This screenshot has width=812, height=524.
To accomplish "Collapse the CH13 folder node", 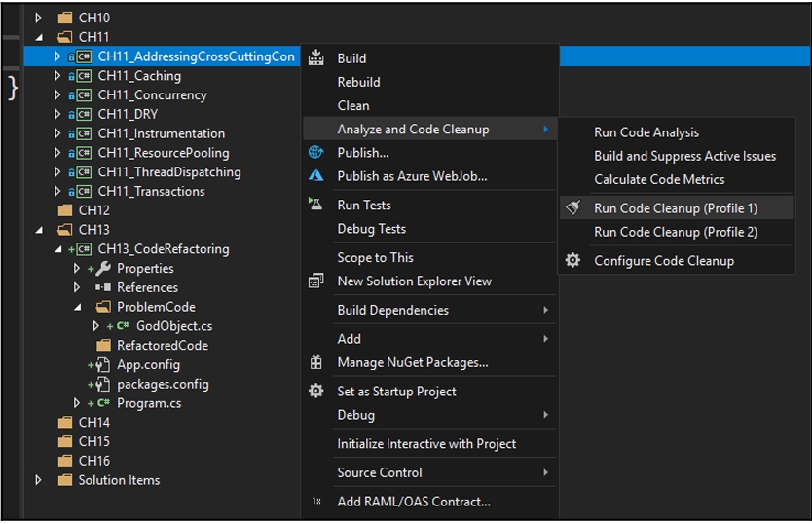I will (x=39, y=230).
